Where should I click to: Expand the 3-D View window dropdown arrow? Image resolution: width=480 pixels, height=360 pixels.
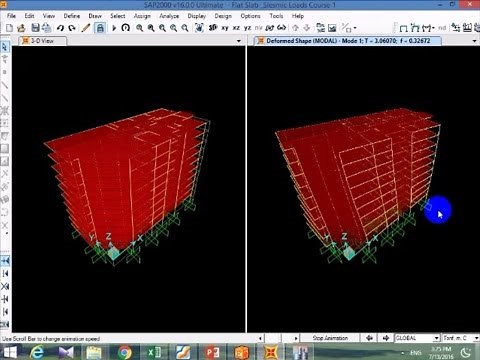239,41
